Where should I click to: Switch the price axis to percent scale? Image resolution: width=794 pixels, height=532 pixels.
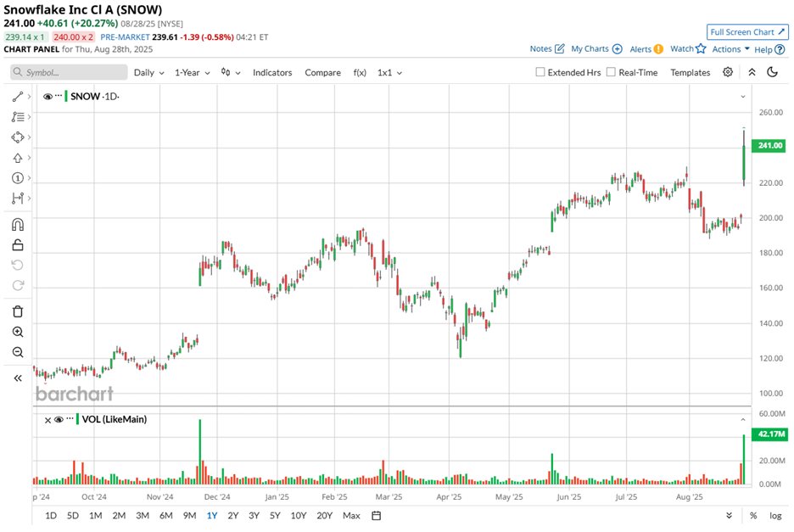point(753,516)
